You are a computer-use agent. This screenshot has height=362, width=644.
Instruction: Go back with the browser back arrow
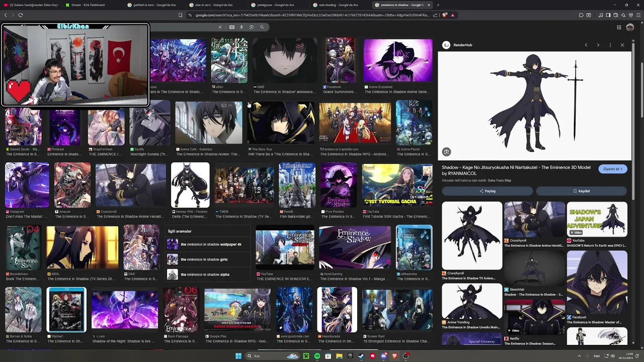coord(6,15)
